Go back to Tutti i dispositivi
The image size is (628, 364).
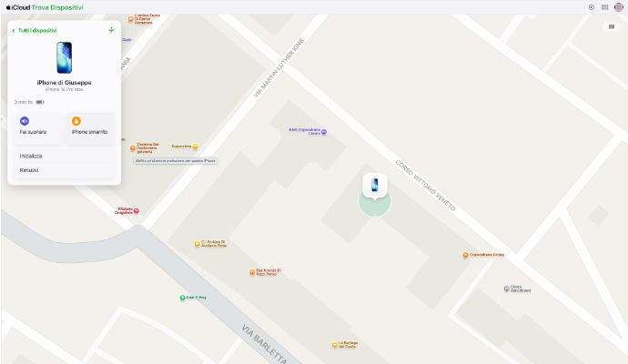pos(35,30)
